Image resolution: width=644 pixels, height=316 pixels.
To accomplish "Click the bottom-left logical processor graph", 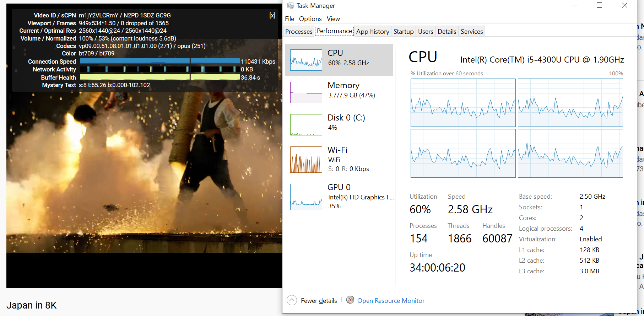I will (x=463, y=153).
